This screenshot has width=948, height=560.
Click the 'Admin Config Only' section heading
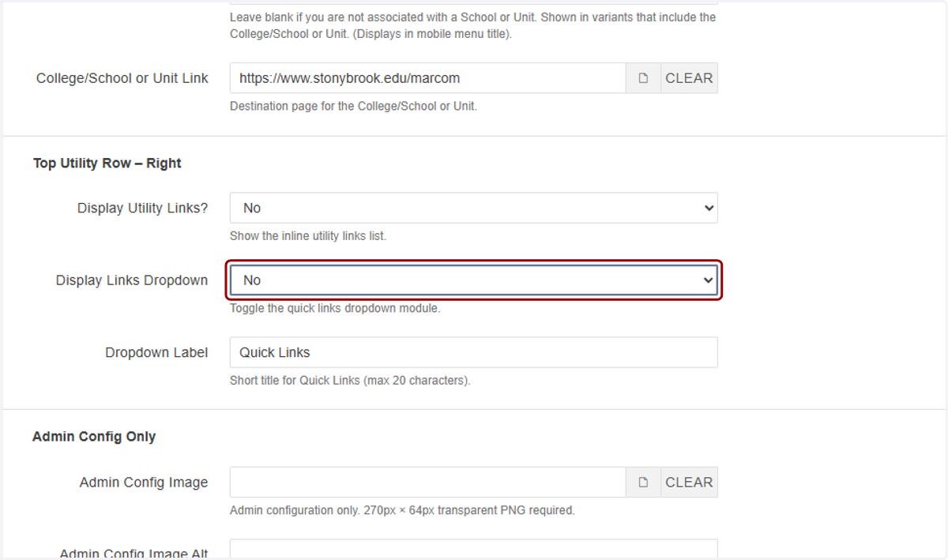coord(94,437)
